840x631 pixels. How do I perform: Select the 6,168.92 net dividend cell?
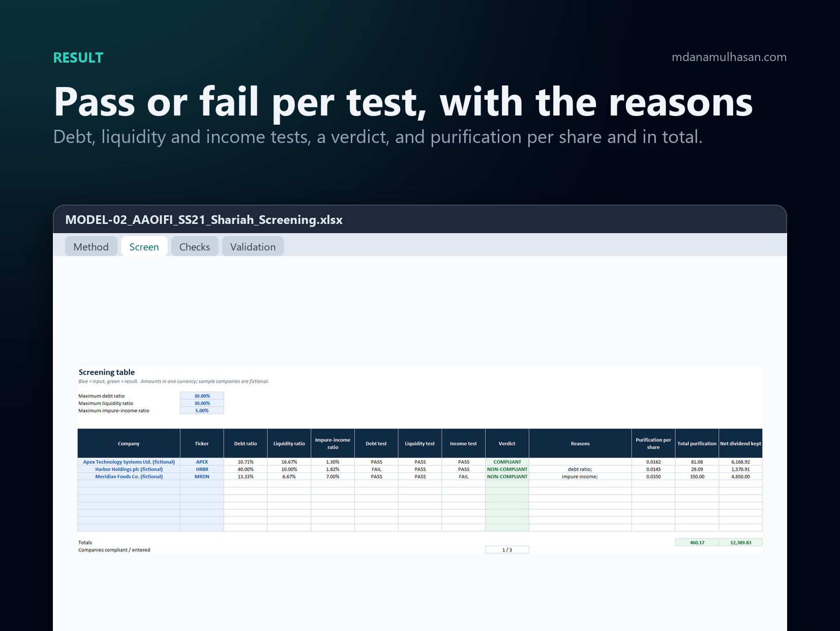[x=741, y=462]
